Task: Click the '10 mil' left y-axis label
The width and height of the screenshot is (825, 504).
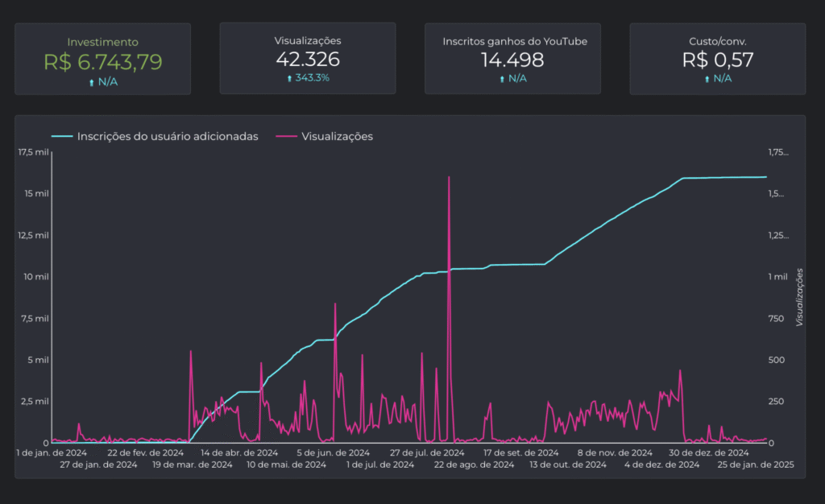Action: (33, 277)
